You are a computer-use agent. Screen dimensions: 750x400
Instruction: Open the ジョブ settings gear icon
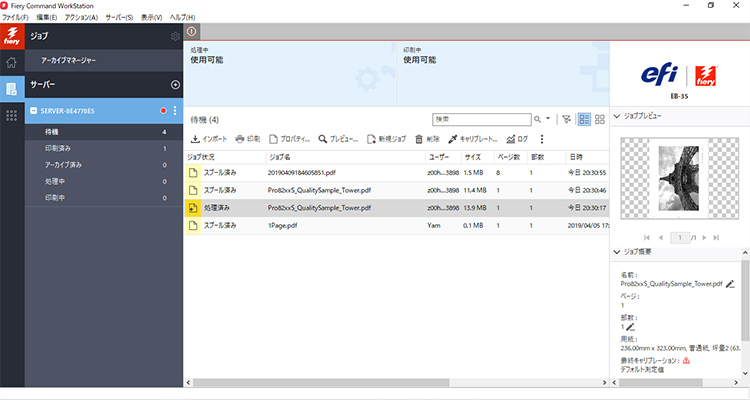click(175, 36)
